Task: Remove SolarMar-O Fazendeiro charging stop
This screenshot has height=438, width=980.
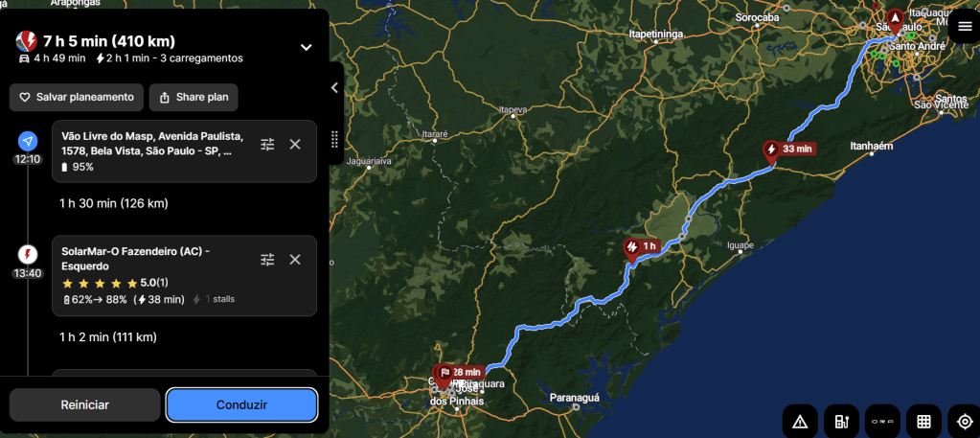Action: 295,260
